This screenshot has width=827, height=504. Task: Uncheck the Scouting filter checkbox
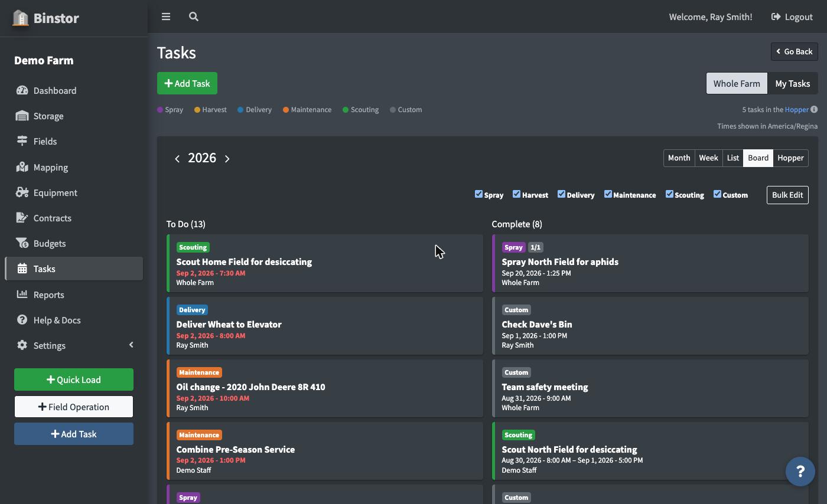pos(669,194)
